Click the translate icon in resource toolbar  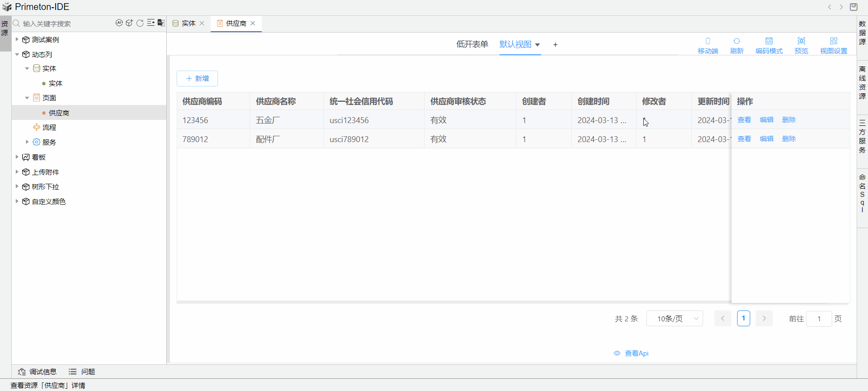tap(161, 23)
